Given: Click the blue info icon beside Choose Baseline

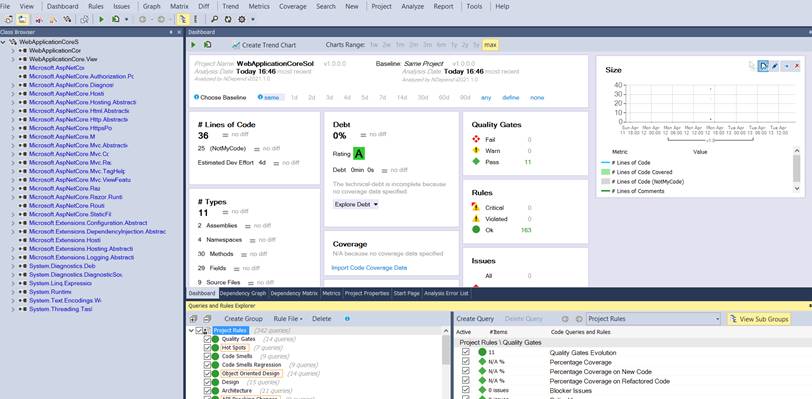Looking at the screenshot, I should click(196, 97).
